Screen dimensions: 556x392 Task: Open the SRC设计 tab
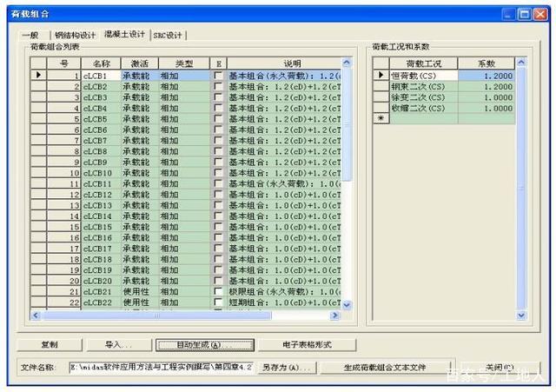click(168, 35)
